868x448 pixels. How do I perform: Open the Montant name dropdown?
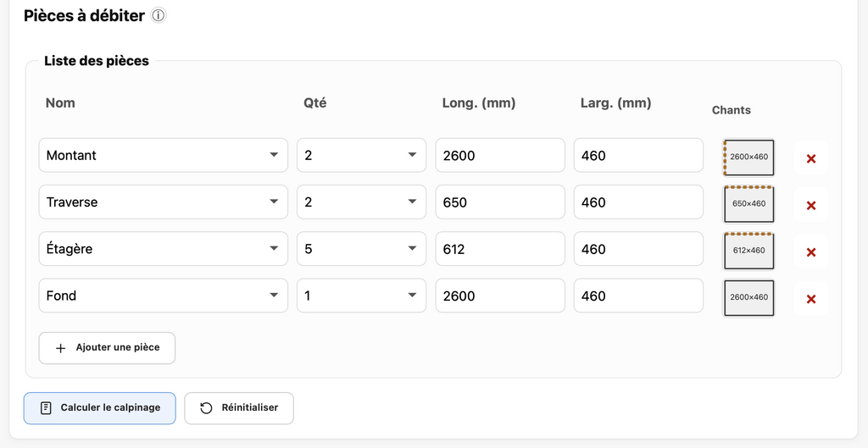point(164,155)
